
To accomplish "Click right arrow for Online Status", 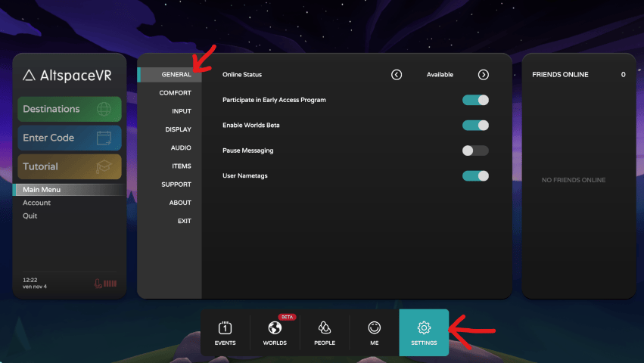I will click(x=484, y=75).
